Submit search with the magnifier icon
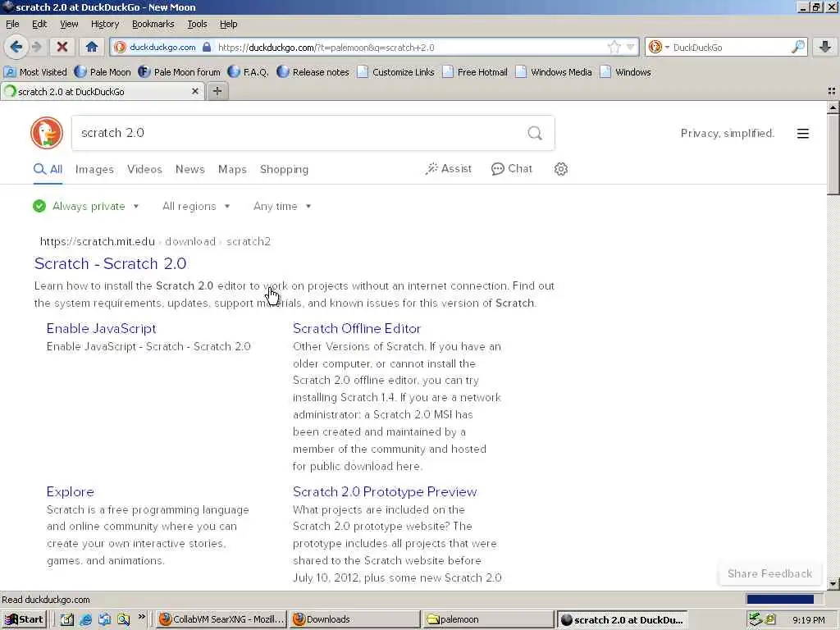Image resolution: width=840 pixels, height=630 pixels. 535,133
